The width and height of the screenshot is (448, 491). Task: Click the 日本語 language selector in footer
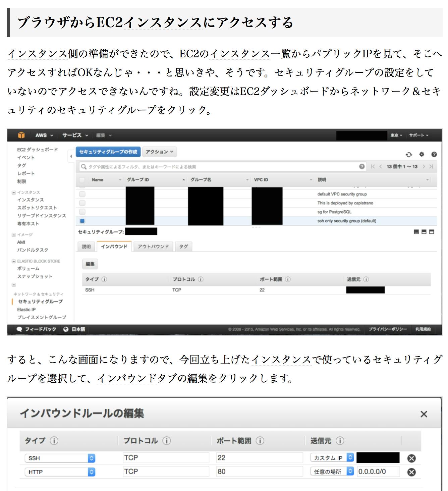coord(74,329)
